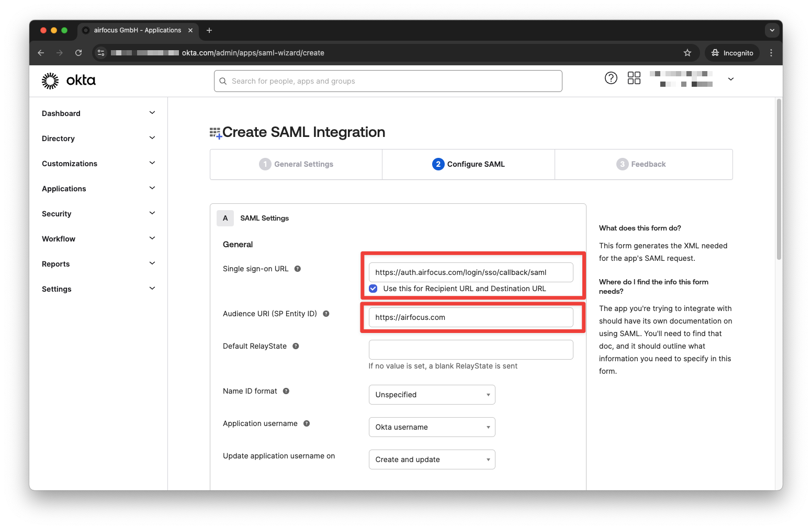Click help icon next to Single sign-on URL
The height and width of the screenshot is (529, 812).
point(298,269)
